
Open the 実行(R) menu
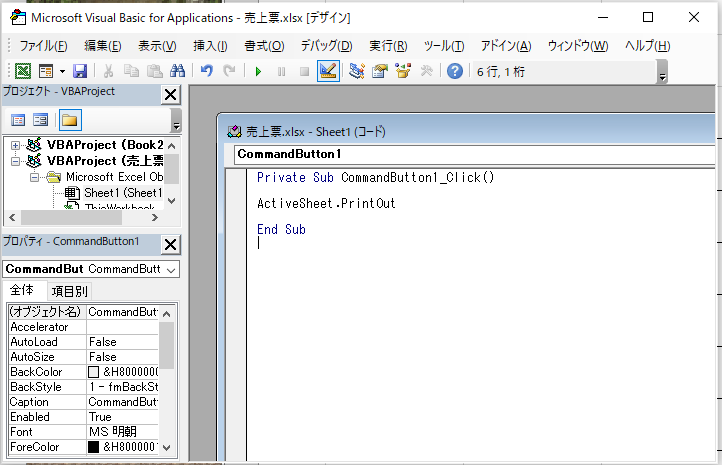[388, 46]
